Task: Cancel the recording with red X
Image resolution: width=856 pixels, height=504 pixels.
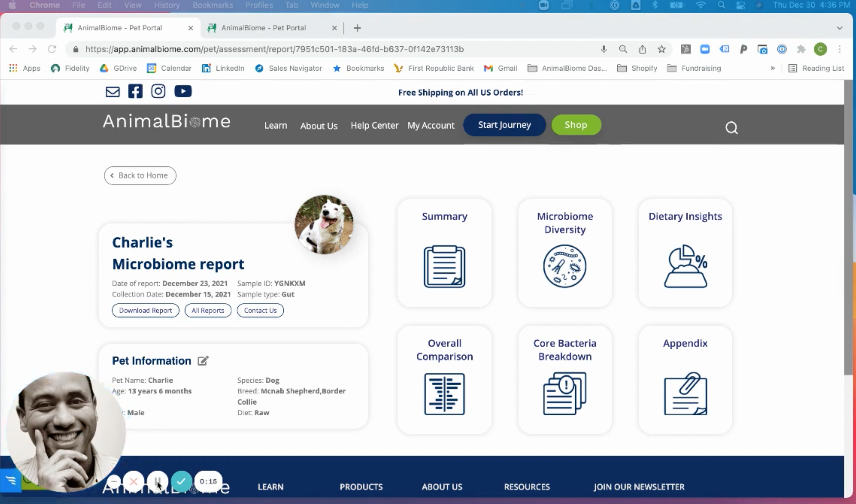Action: [134, 481]
